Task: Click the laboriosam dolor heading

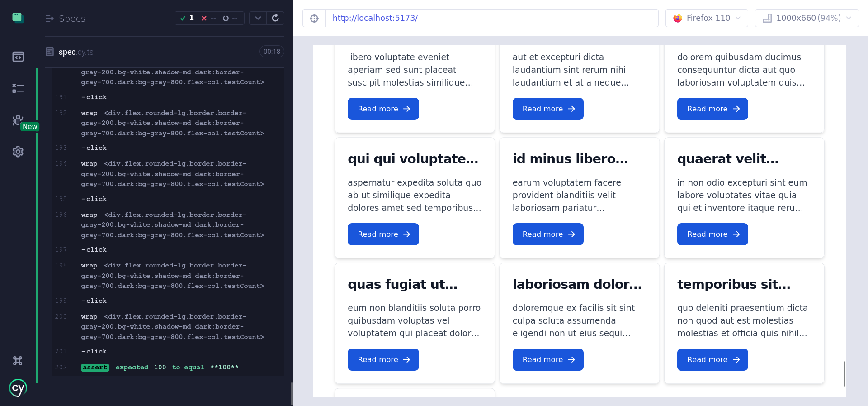Action: point(577,284)
